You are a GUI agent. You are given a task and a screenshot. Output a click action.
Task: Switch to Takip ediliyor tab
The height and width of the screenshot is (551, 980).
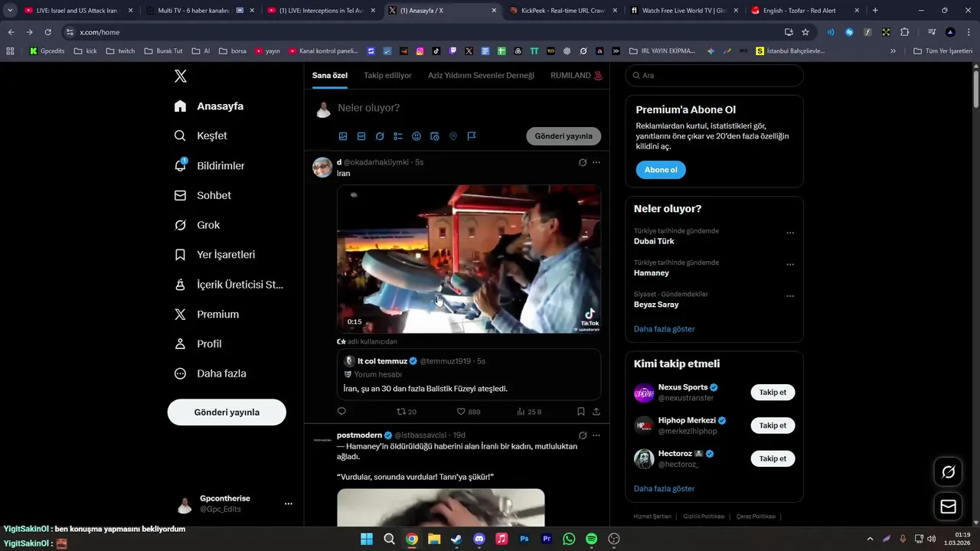pos(387,76)
